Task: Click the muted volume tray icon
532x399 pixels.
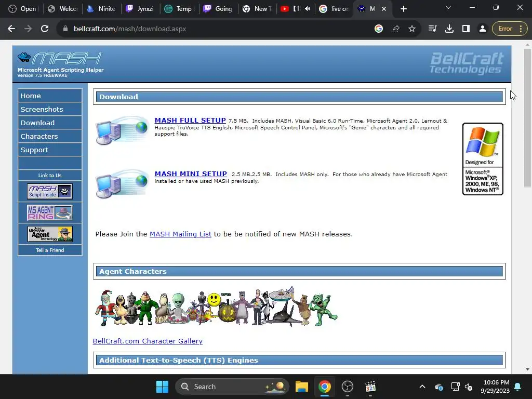Action: coord(469,387)
